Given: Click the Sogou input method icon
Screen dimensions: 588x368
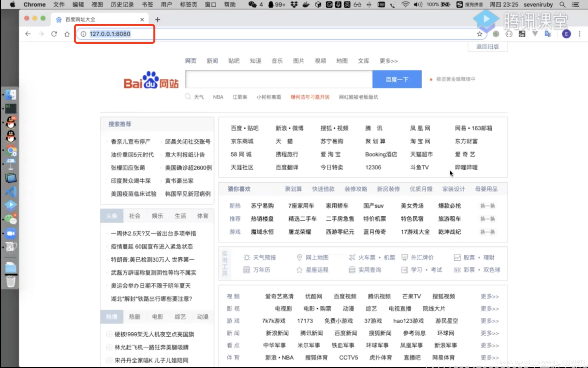Looking at the screenshot, I should [x=459, y=4].
